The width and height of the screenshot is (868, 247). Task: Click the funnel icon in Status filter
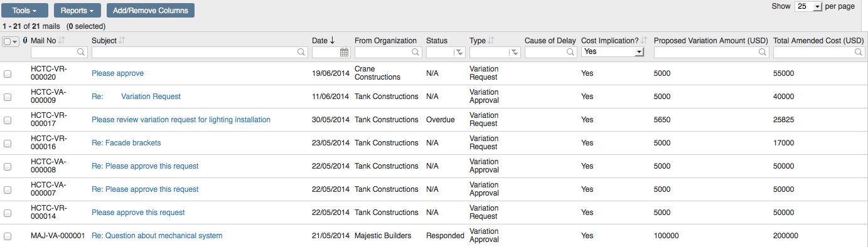(x=459, y=53)
